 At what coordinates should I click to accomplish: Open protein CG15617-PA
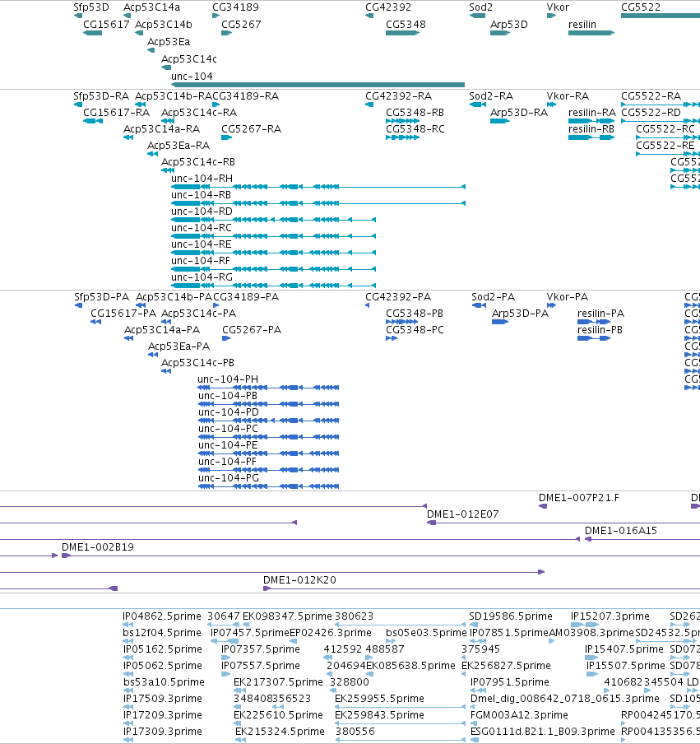(x=95, y=322)
